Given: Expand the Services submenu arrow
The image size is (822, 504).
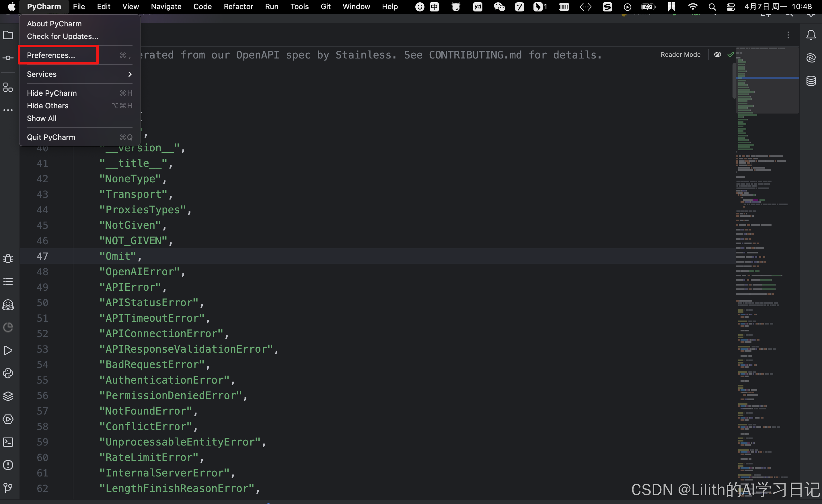Looking at the screenshot, I should coord(130,74).
